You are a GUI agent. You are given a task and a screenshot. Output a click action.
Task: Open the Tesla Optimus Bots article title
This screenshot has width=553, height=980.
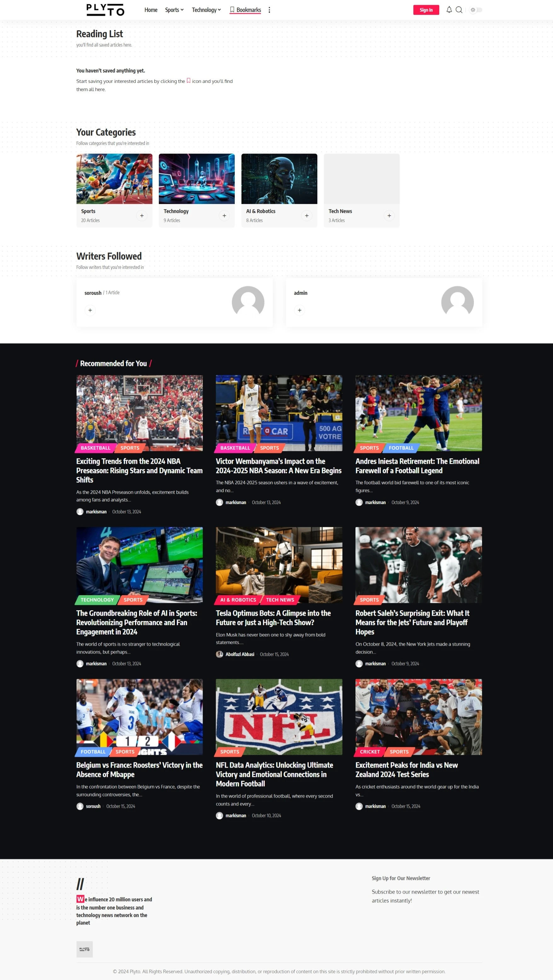point(273,618)
